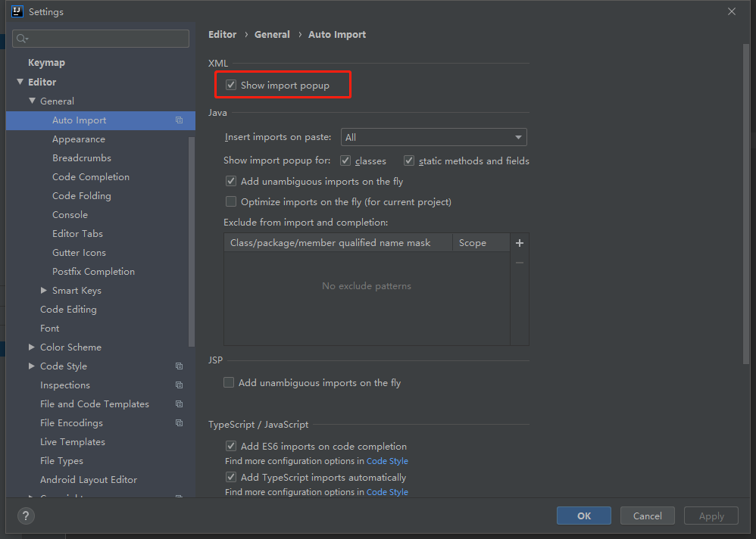This screenshot has height=539, width=756.
Task: Collapse the Editor tree node
Action: click(x=20, y=82)
